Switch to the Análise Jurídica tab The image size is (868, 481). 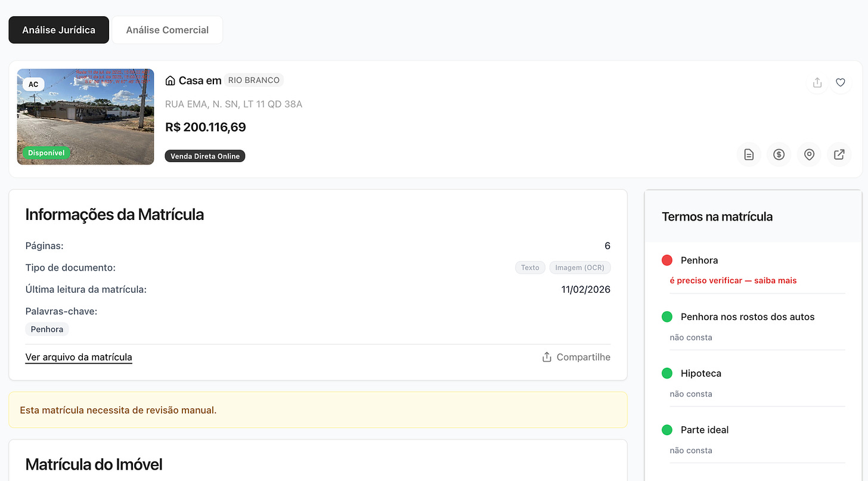[58, 30]
